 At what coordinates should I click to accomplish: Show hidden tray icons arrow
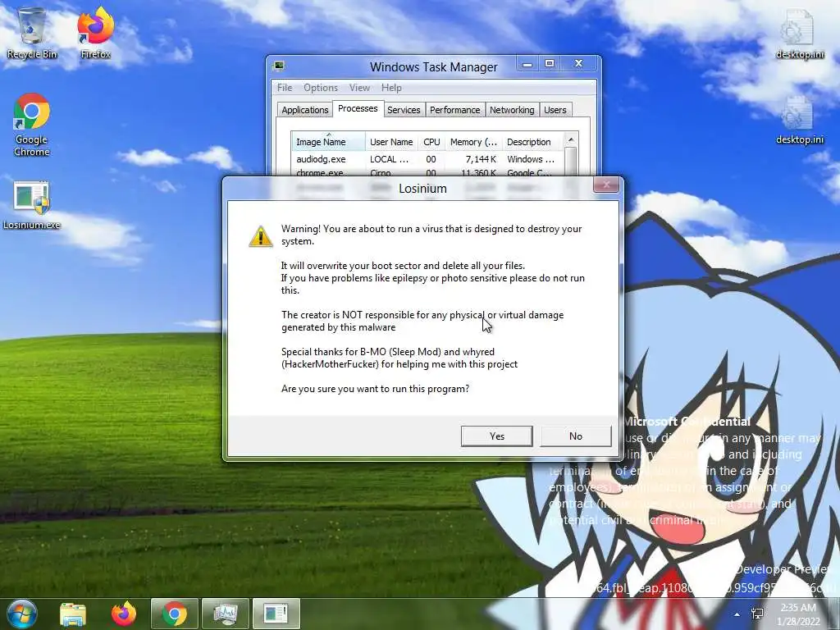tap(737, 614)
